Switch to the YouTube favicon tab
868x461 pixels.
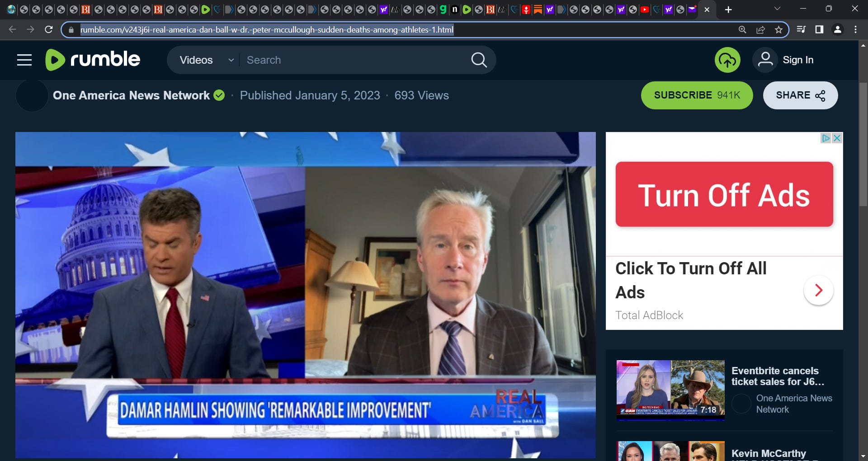(645, 9)
